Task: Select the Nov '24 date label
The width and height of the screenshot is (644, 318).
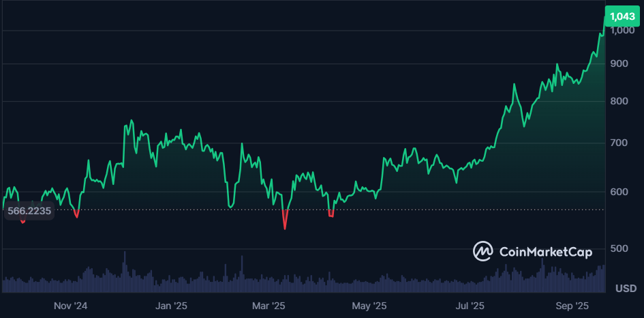Action: tap(71, 305)
